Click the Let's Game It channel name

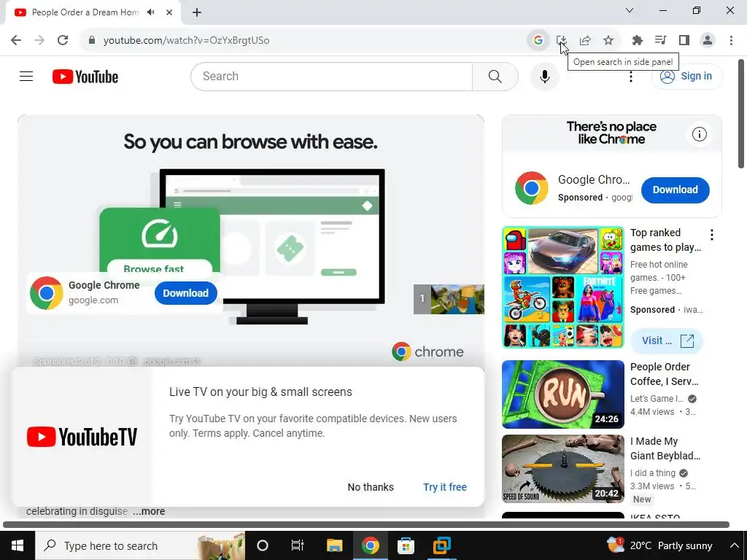[657, 399]
